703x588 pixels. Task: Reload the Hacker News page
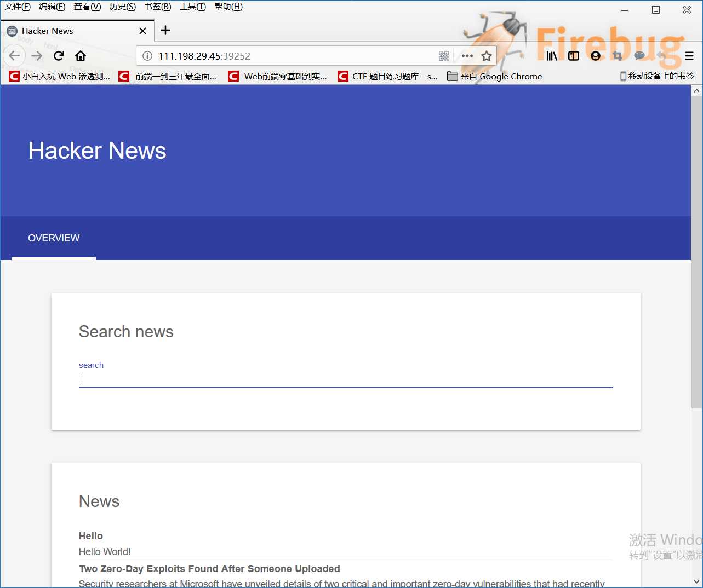click(x=59, y=56)
